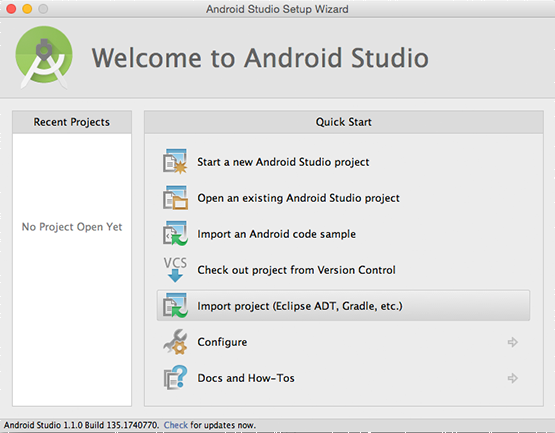The height and width of the screenshot is (433, 555).
Task: Click the Configure wrench and gear icon
Action: [175, 342]
